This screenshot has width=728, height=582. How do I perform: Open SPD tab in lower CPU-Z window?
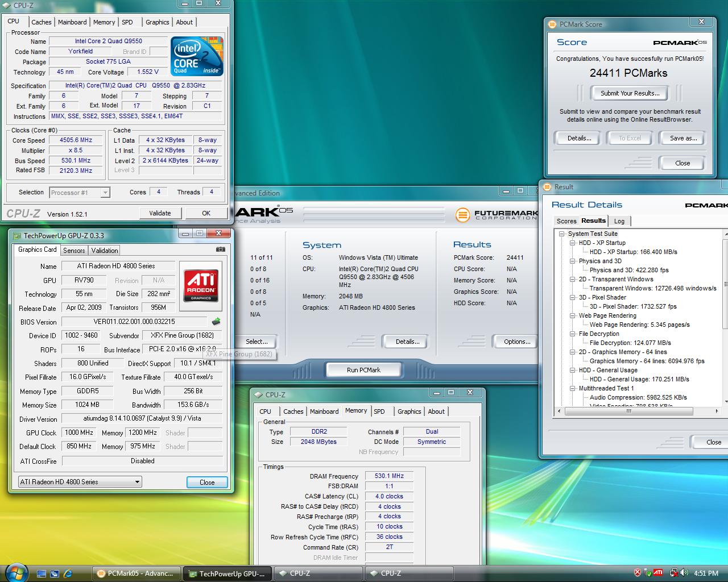pos(379,411)
